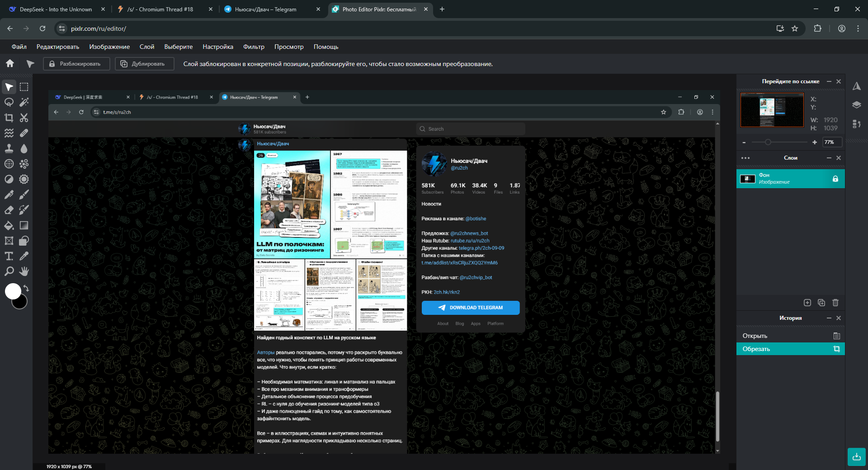Viewport: 868px width, 470px height.
Task: Click the plus zoom-in button in navigator
Action: click(x=815, y=142)
